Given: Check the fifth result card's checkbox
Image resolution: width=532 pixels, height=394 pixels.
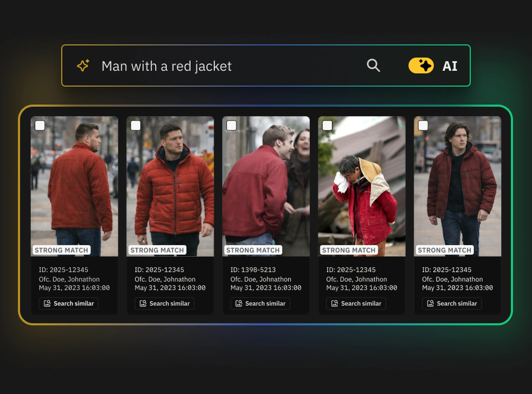Looking at the screenshot, I should (423, 125).
